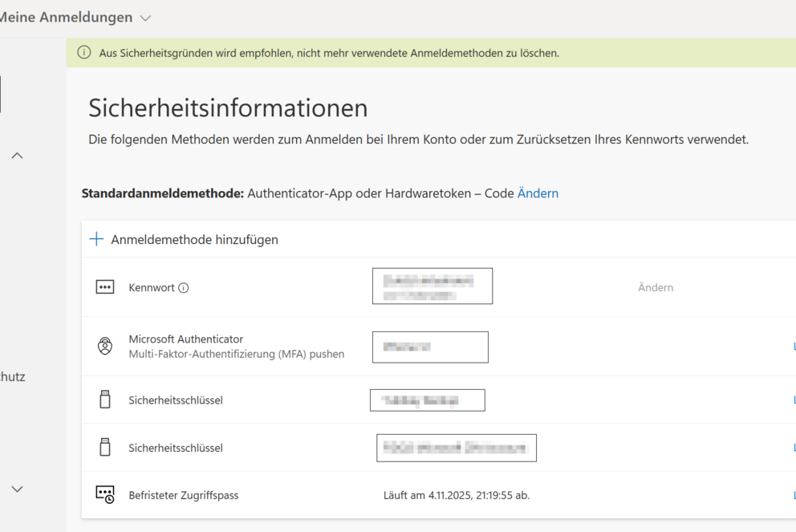Click the info icon next to Kennwort

pos(184,288)
